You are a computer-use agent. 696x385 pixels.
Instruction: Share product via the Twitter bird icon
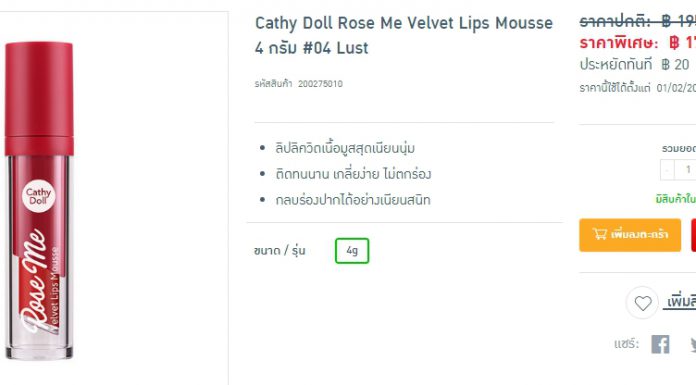tap(693, 345)
